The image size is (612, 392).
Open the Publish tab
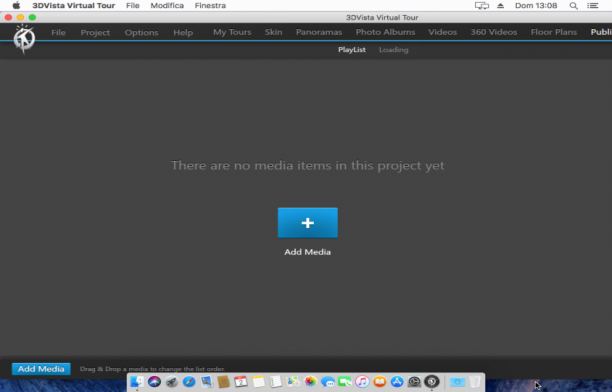coord(601,32)
